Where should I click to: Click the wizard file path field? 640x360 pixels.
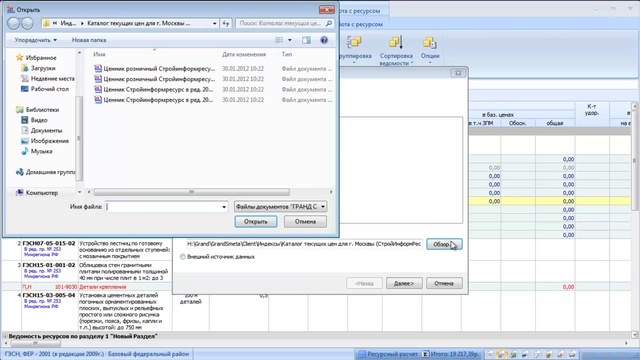coord(304,244)
